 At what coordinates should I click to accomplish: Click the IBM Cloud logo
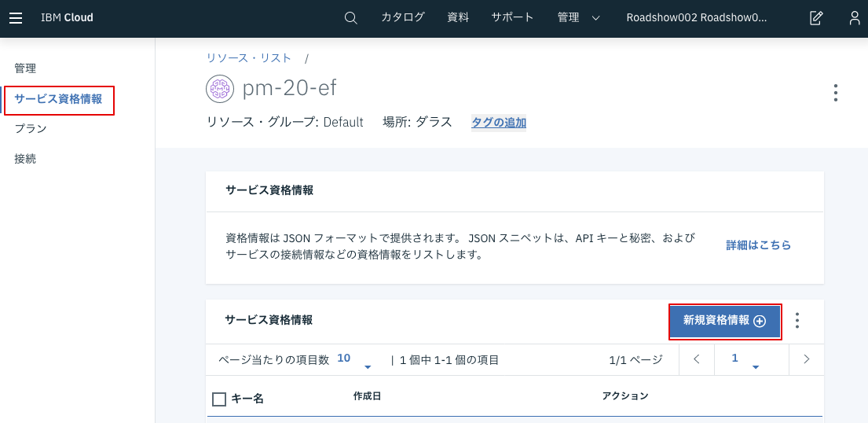coord(67,18)
